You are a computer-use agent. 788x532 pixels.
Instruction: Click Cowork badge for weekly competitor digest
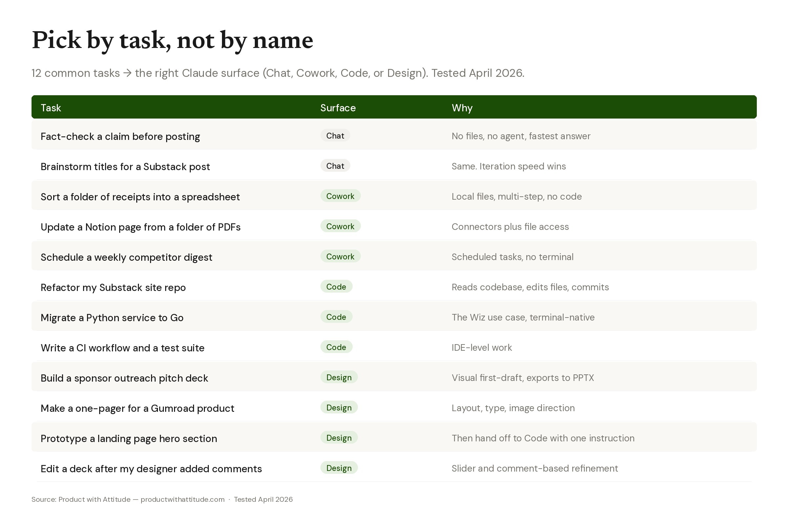click(340, 256)
